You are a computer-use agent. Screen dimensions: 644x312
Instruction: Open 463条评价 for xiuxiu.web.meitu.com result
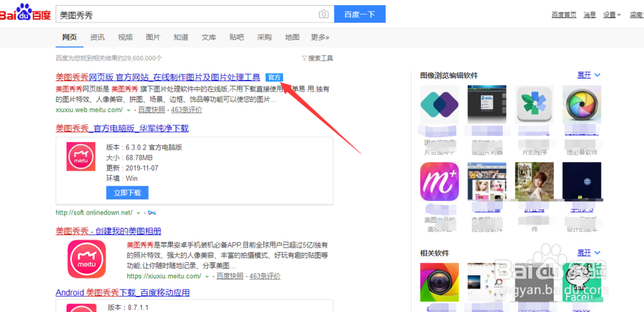click(187, 110)
